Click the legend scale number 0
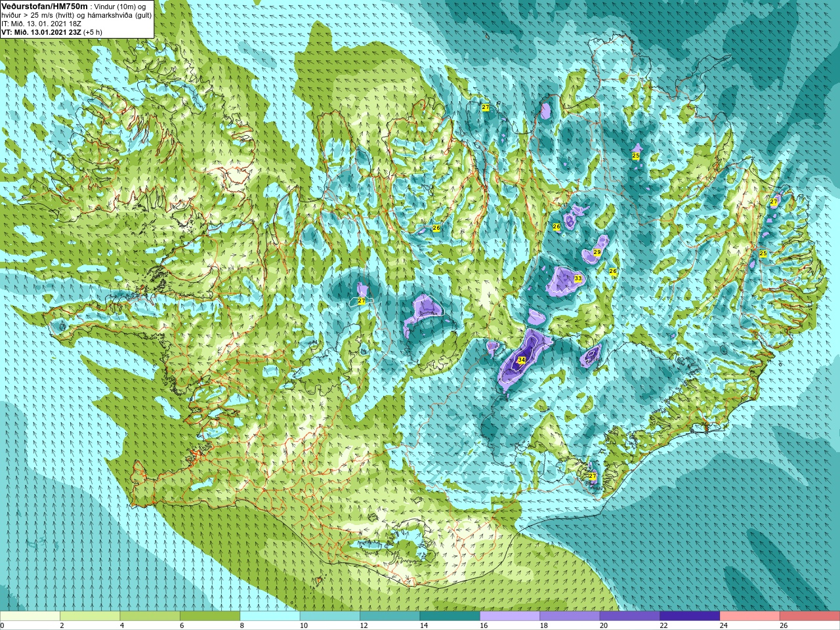The height and width of the screenshot is (630, 840). (3, 626)
